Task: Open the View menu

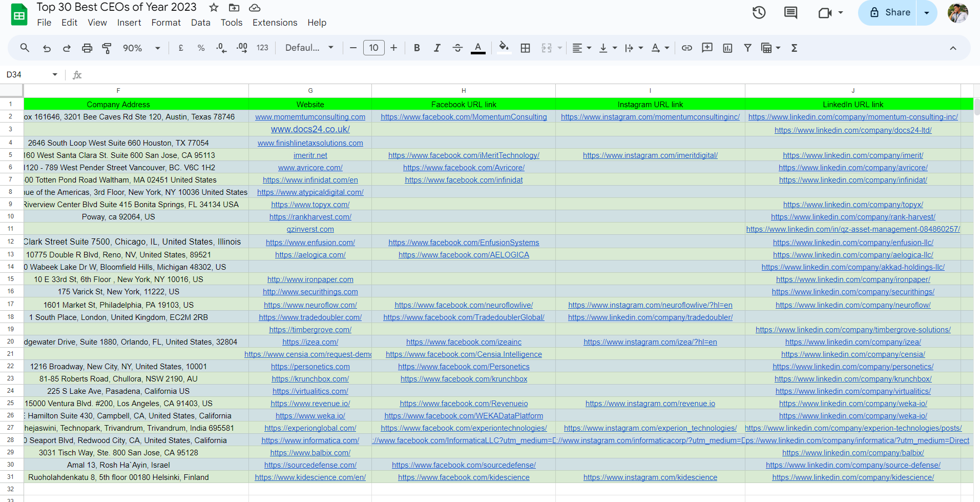Action: point(97,23)
